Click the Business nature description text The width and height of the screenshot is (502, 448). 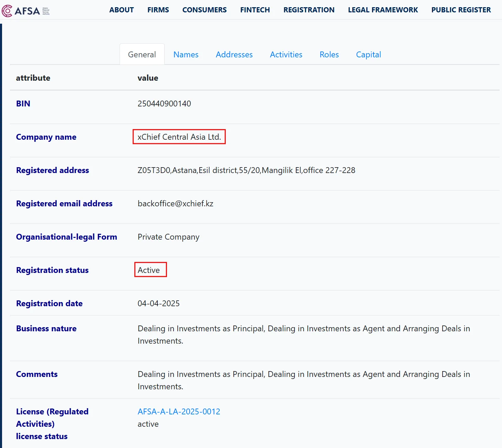click(304, 335)
